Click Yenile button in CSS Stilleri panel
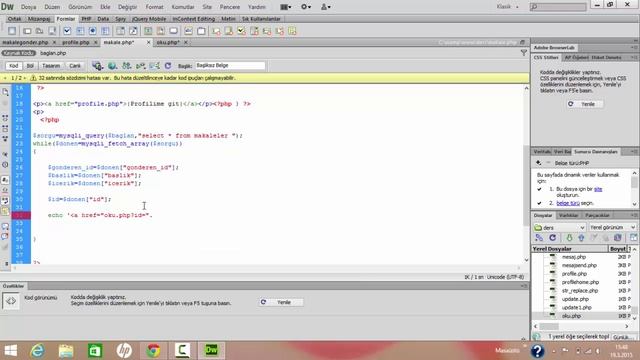The width and height of the screenshot is (640, 360). [584, 104]
